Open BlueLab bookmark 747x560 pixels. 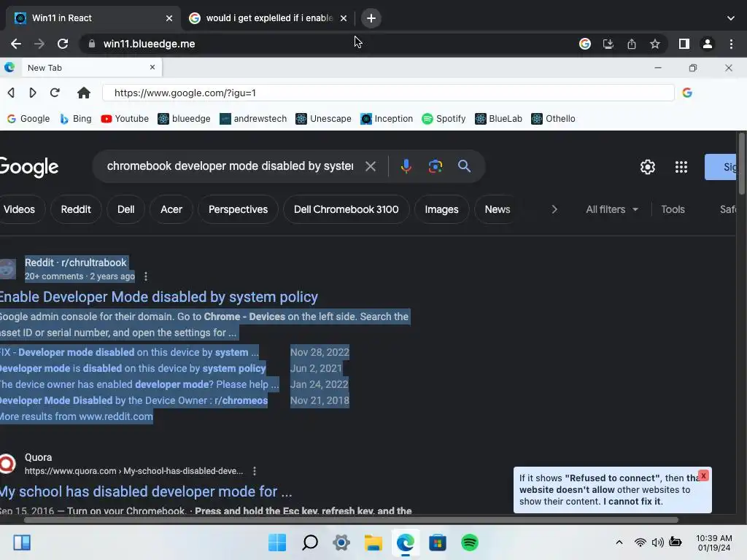pyautogui.click(x=498, y=119)
